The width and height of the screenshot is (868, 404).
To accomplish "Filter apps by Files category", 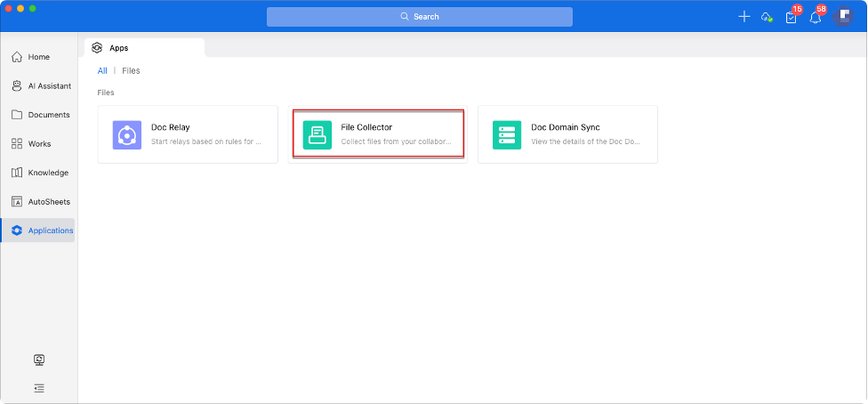I will click(131, 70).
